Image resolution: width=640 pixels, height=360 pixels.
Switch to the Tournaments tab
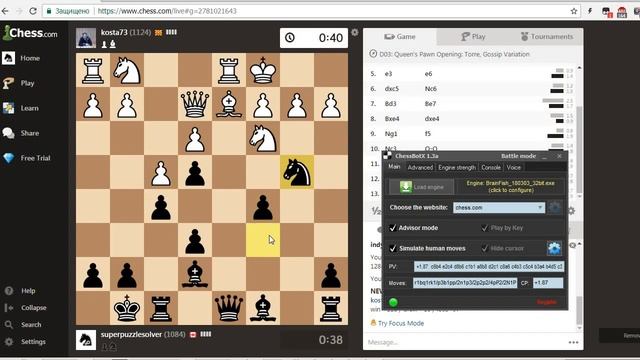point(547,37)
